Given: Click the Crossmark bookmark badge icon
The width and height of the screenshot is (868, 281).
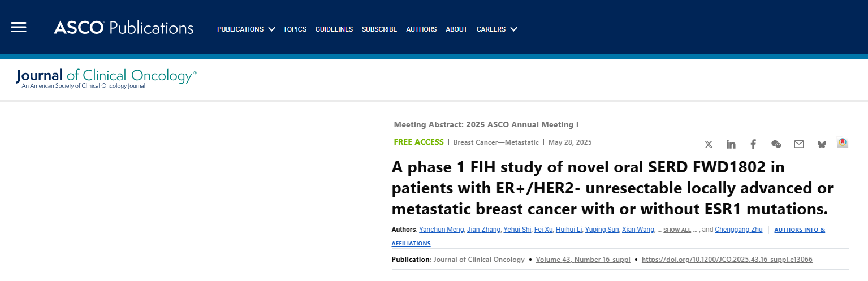Looking at the screenshot, I should [843, 143].
